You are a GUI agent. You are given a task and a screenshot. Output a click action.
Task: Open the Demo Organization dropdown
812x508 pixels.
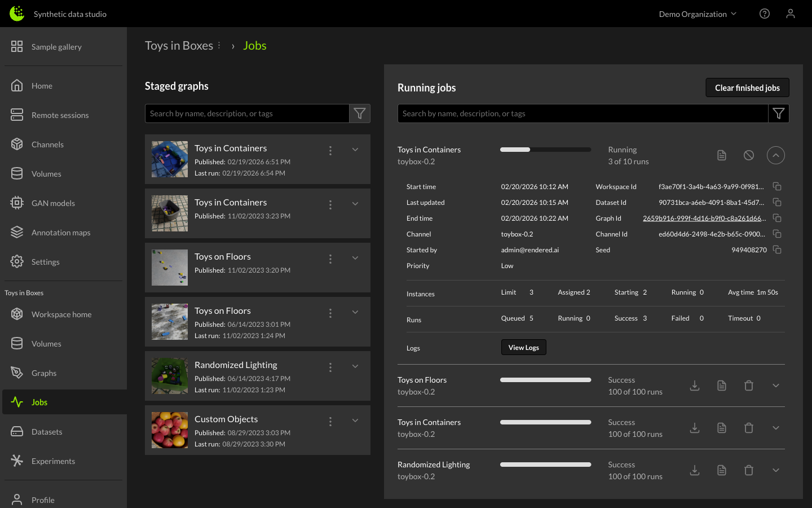click(698, 14)
